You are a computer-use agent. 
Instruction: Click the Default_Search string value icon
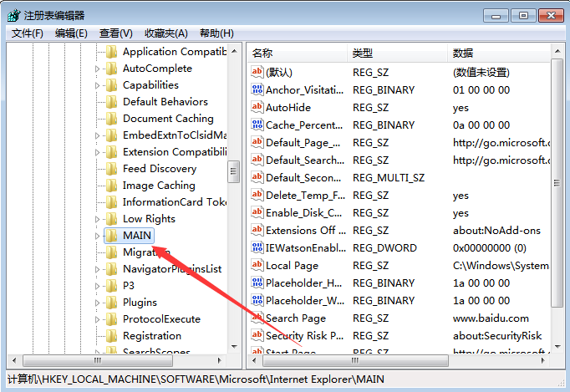257,160
